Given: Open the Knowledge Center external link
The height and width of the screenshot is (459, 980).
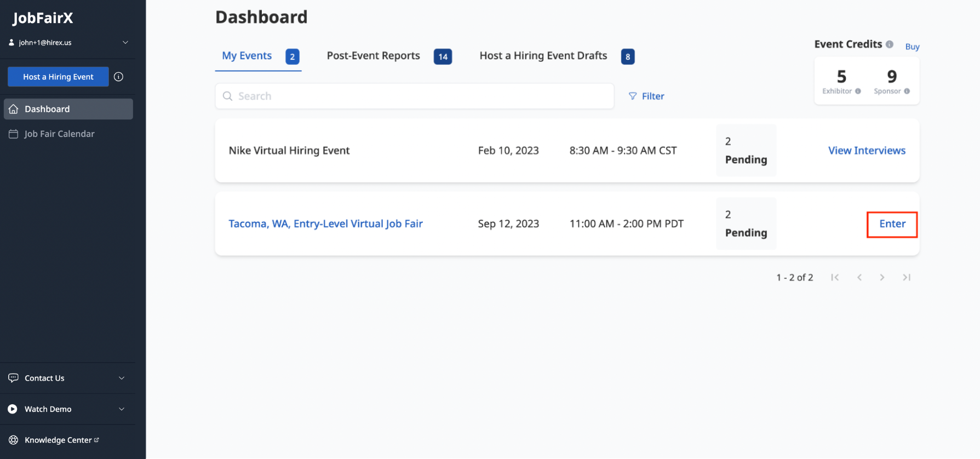Looking at the screenshot, I should 61,440.
